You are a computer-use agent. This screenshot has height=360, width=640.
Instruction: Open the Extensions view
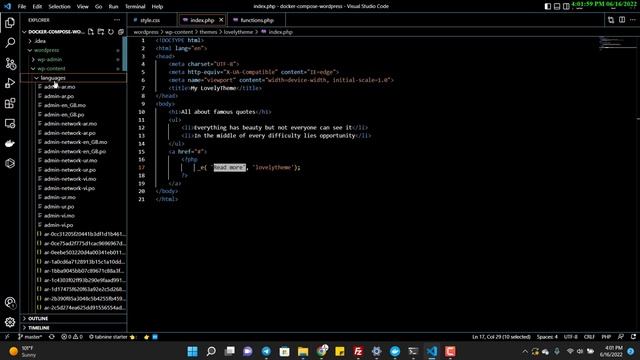click(10, 103)
